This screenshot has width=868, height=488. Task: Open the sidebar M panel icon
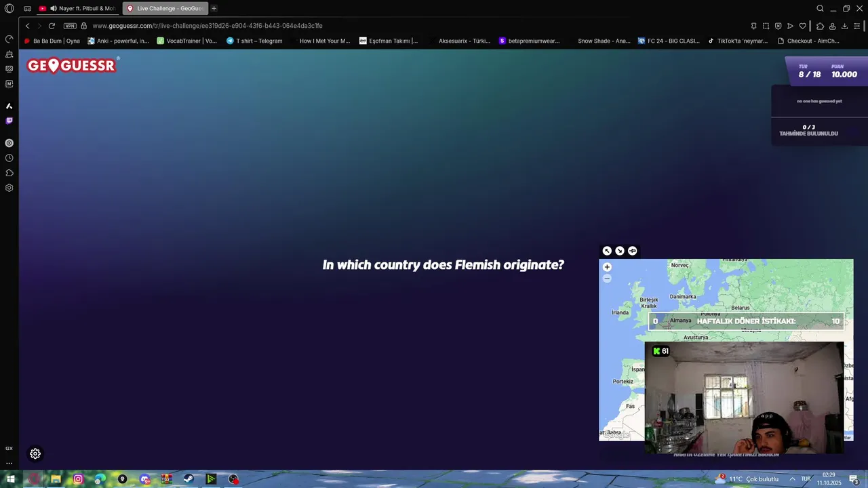pos(9,84)
